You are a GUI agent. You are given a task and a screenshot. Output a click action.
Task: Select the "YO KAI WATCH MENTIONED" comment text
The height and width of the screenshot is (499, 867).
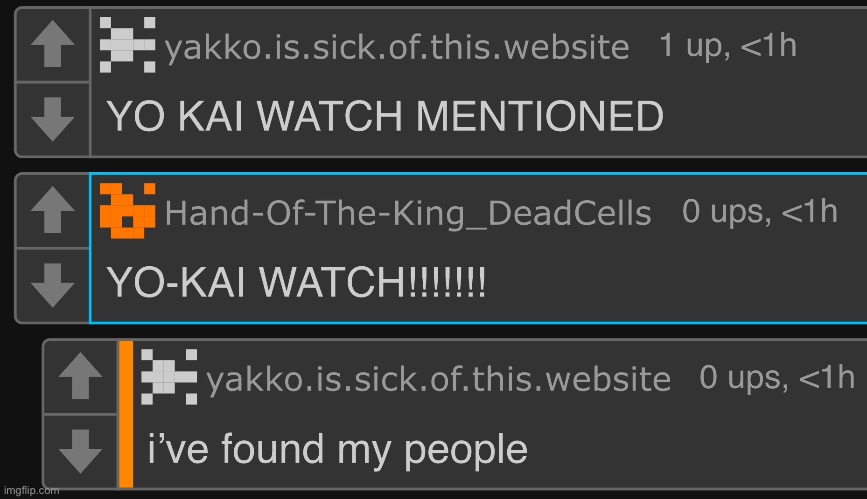[x=385, y=116]
